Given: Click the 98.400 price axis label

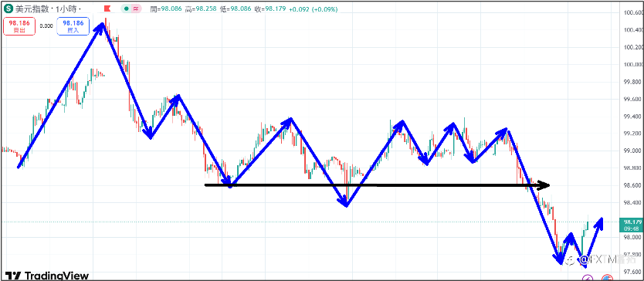Looking at the screenshot, I should [x=632, y=203].
